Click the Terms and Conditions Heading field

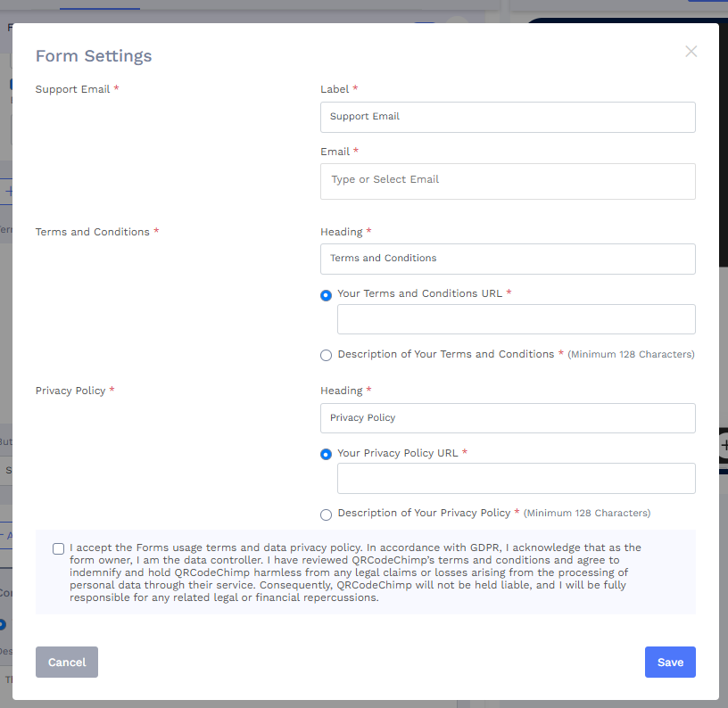pos(508,259)
